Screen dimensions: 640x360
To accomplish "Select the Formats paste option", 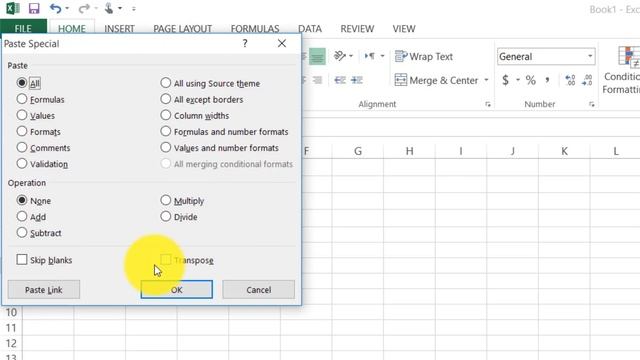I will point(22,131).
